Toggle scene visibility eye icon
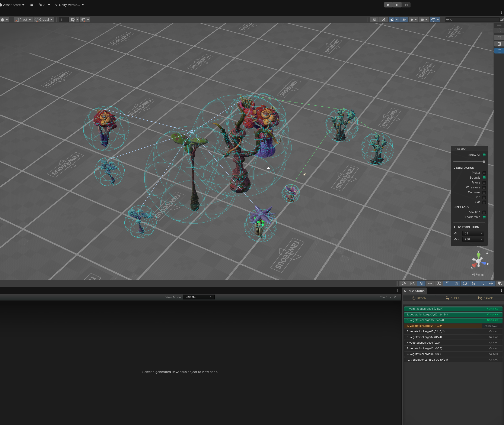The width and height of the screenshot is (504, 425). click(403, 20)
